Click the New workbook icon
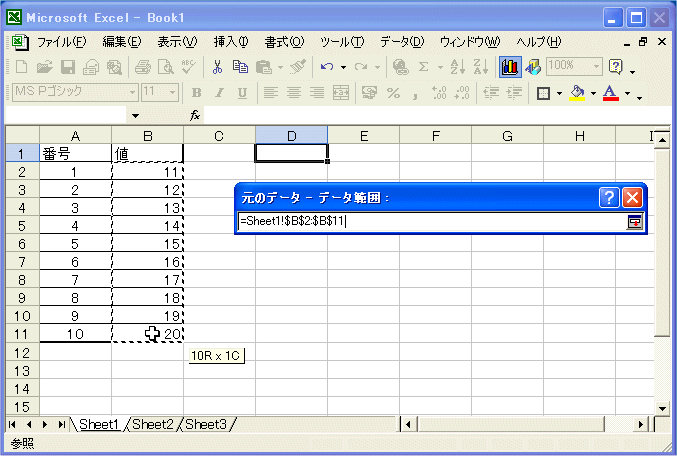The image size is (677, 456). click(x=21, y=67)
